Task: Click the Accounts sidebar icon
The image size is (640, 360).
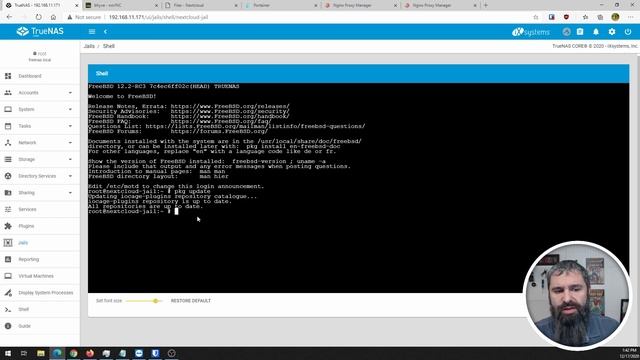Action: pyautogui.click(x=8, y=93)
